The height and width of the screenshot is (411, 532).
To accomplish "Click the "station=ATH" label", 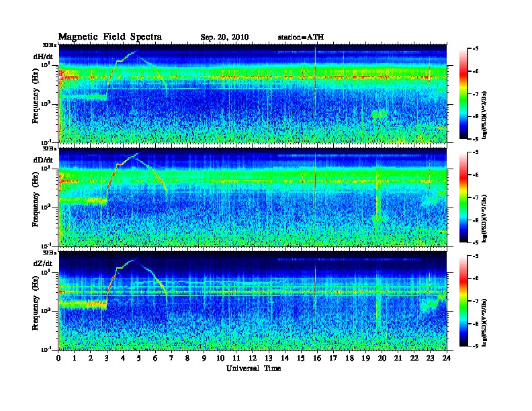I will (301, 38).
